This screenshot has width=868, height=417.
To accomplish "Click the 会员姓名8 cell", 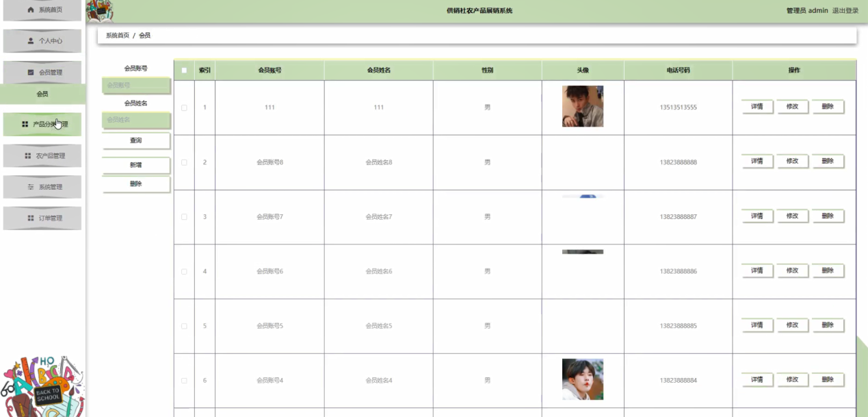I will click(x=379, y=162).
